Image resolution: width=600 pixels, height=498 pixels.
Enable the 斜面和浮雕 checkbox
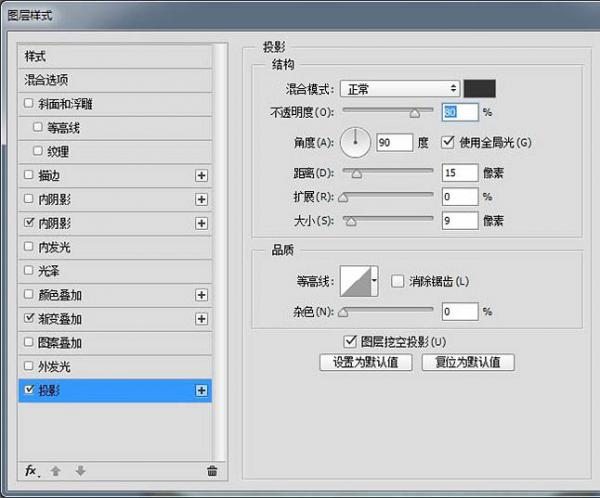29,103
